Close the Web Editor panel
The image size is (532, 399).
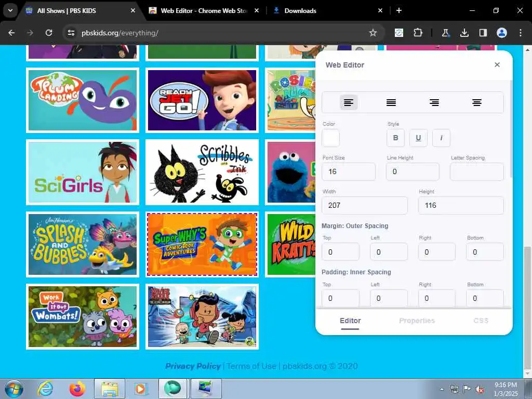click(x=497, y=65)
